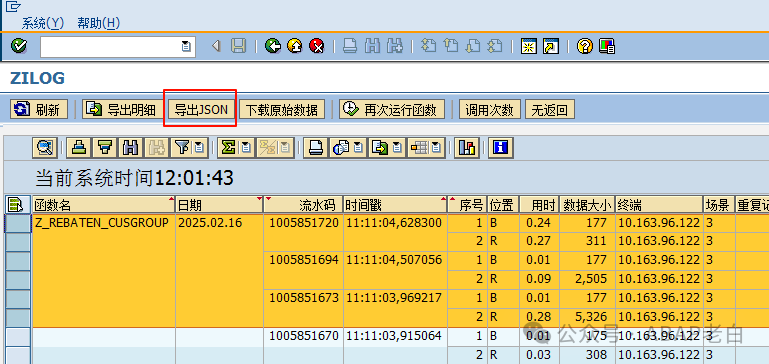
Task: Click the ALV Total sigma icon
Action: 228,147
